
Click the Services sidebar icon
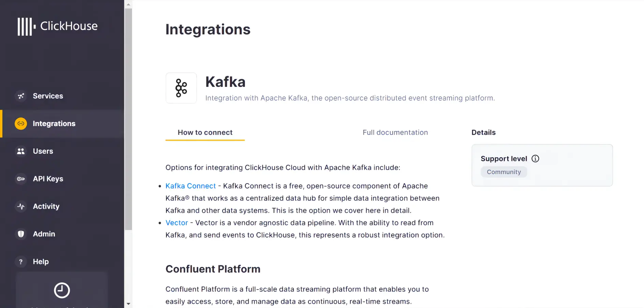click(x=21, y=96)
